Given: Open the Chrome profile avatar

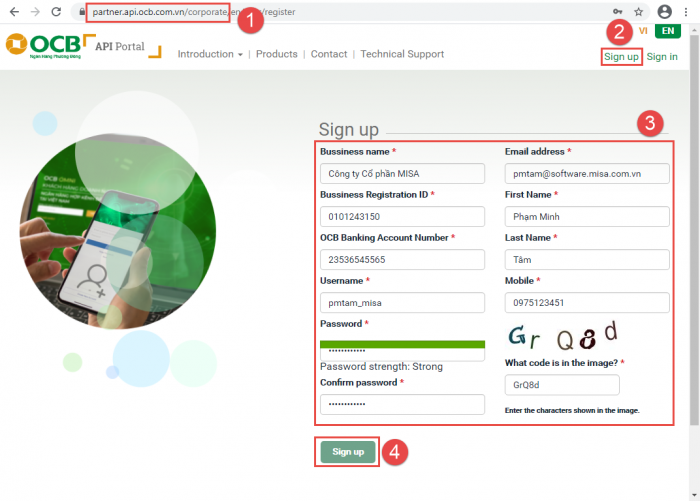Looking at the screenshot, I should pos(665,12).
